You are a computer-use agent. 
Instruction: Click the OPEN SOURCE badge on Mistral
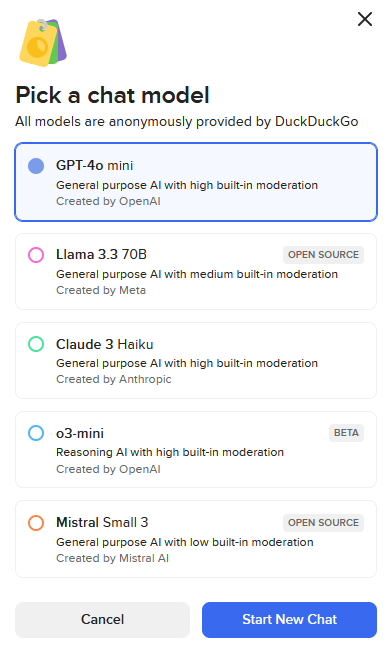pyautogui.click(x=323, y=522)
